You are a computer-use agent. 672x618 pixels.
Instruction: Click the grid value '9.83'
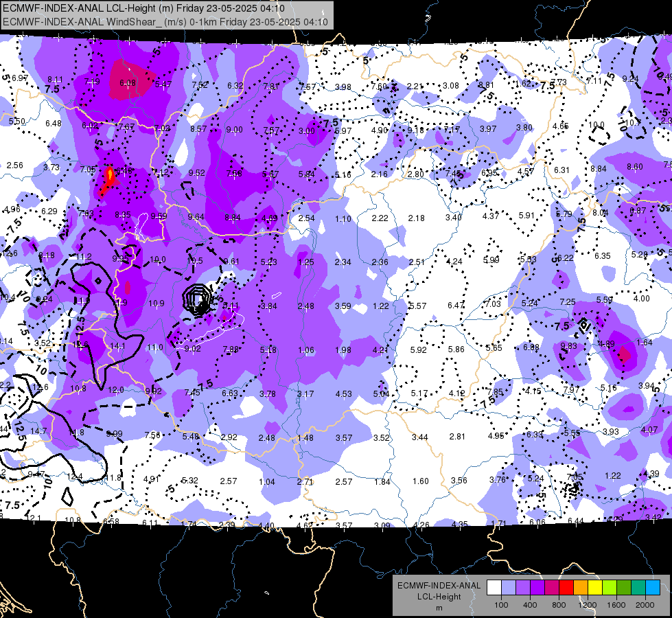[x=568, y=345]
